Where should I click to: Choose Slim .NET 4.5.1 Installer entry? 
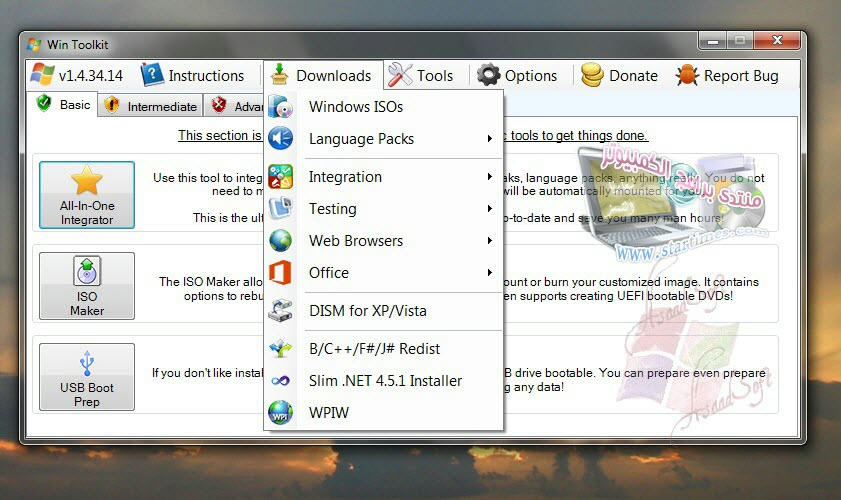click(x=383, y=381)
